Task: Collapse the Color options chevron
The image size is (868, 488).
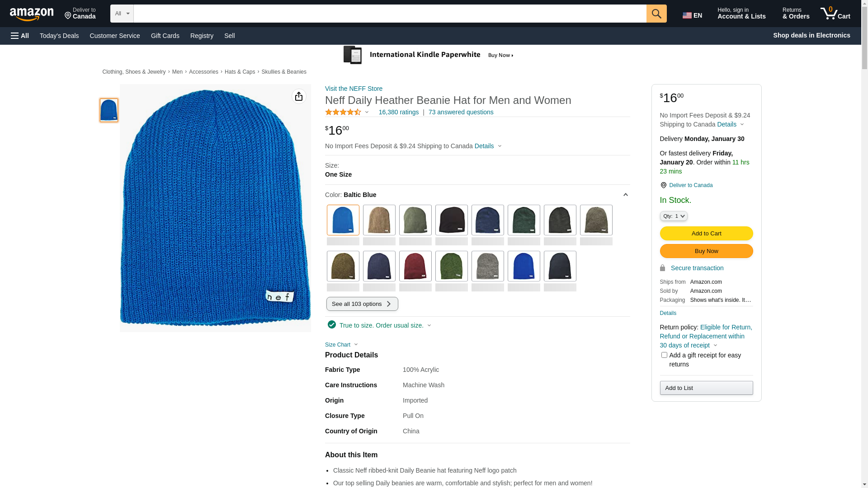Action: point(625,195)
